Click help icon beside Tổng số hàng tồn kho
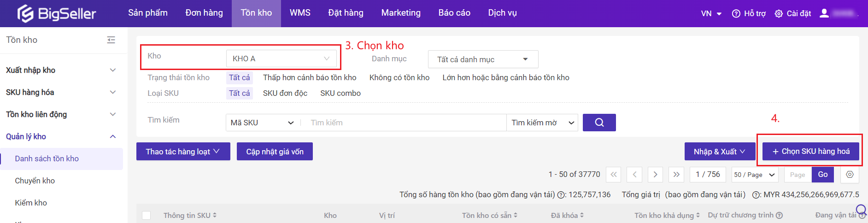This screenshot has width=868, height=223. coord(561,195)
